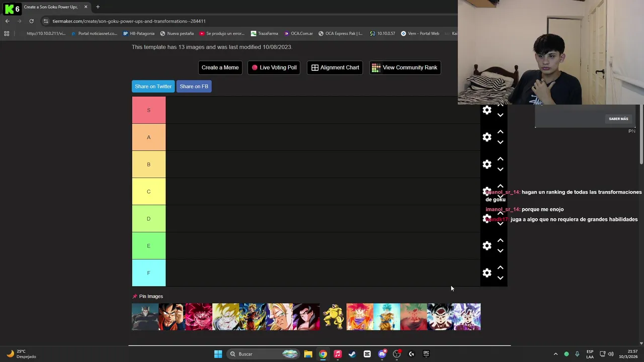Image resolution: width=644 pixels, height=362 pixels.
Task: Open settings gear for F tier row
Action: pyautogui.click(x=487, y=273)
